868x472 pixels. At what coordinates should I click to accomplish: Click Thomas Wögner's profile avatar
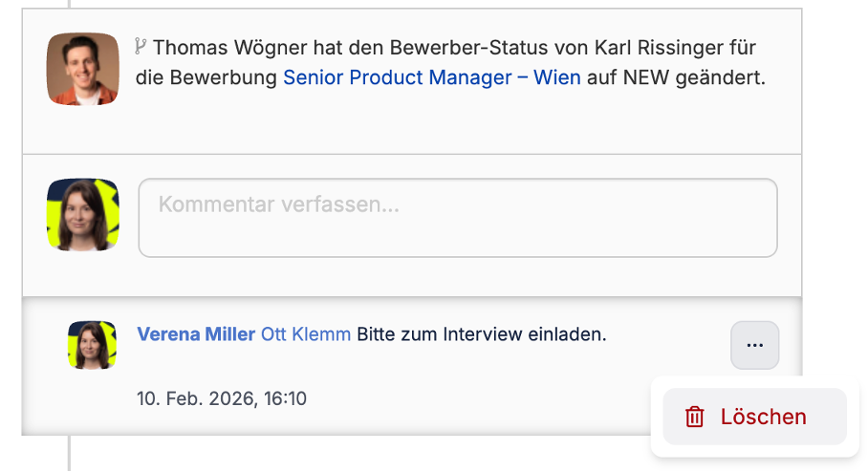82,69
